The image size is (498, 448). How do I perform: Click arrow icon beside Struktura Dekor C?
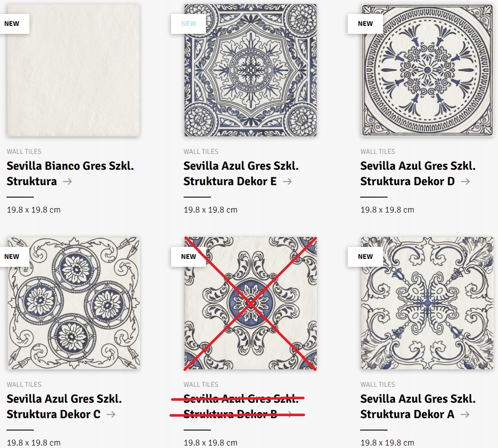coord(110,414)
